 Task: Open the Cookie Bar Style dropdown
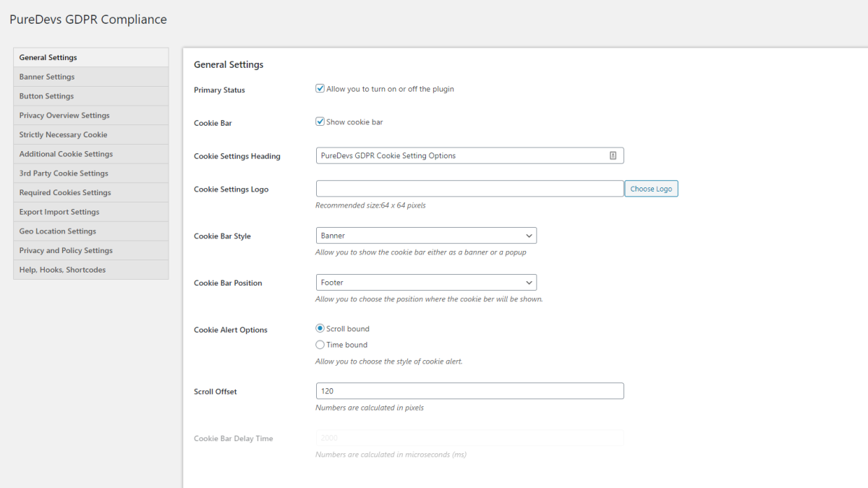[426, 236]
